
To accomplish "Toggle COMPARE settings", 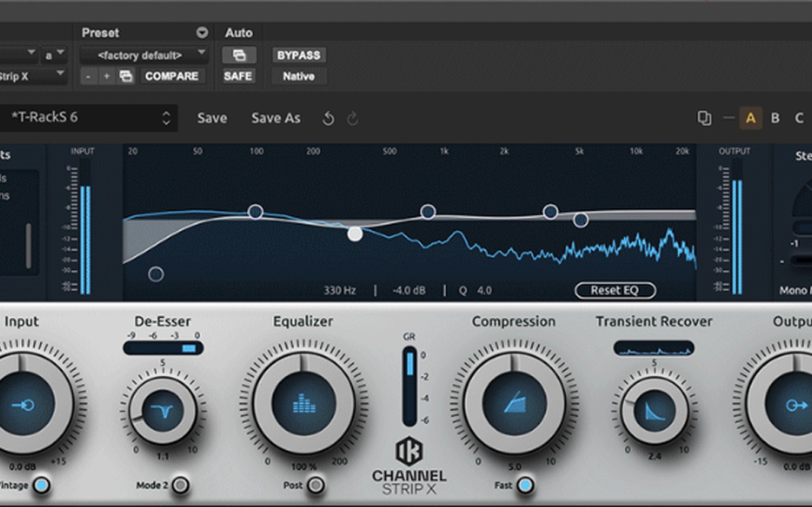I will [172, 76].
